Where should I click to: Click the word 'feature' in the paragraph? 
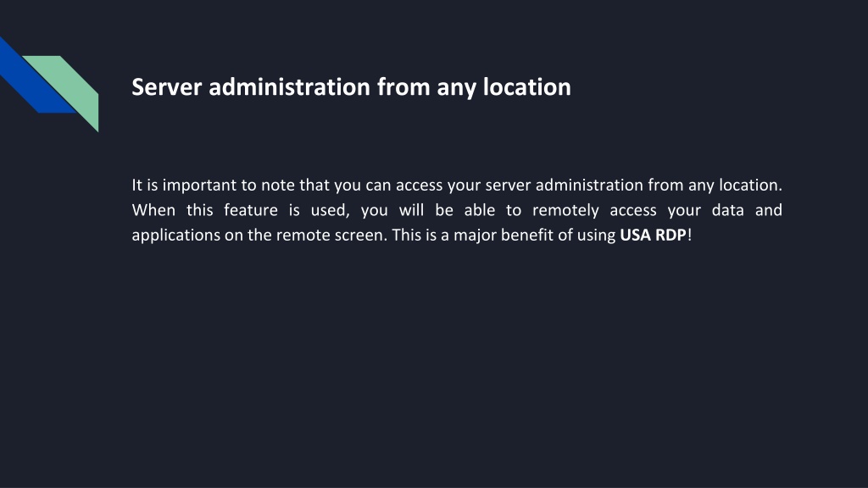(x=250, y=210)
